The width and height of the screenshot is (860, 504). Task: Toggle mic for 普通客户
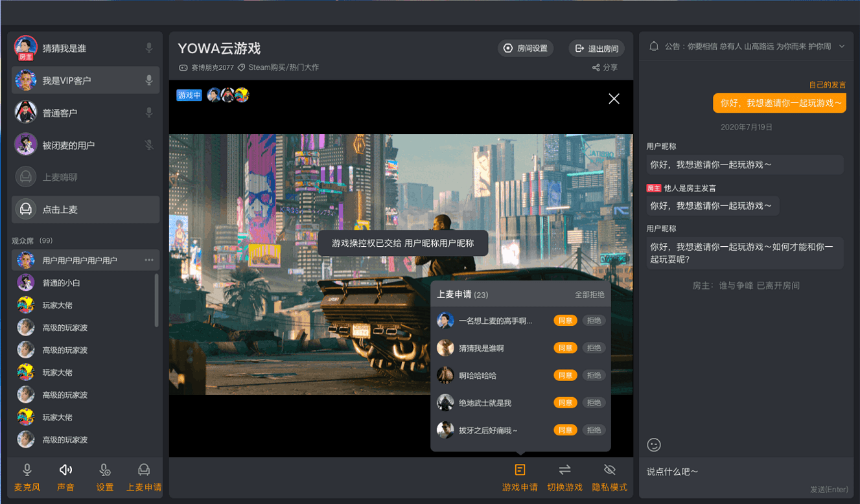coord(149,113)
